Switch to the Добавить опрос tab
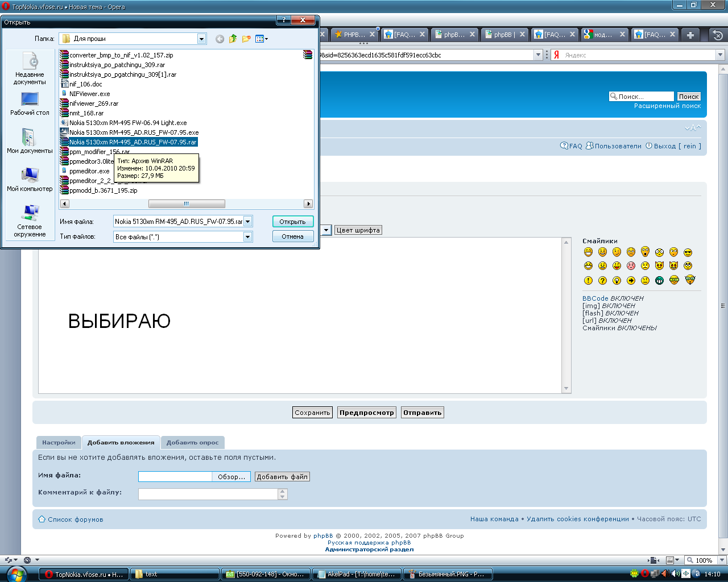Image resolution: width=728 pixels, height=582 pixels. click(192, 442)
